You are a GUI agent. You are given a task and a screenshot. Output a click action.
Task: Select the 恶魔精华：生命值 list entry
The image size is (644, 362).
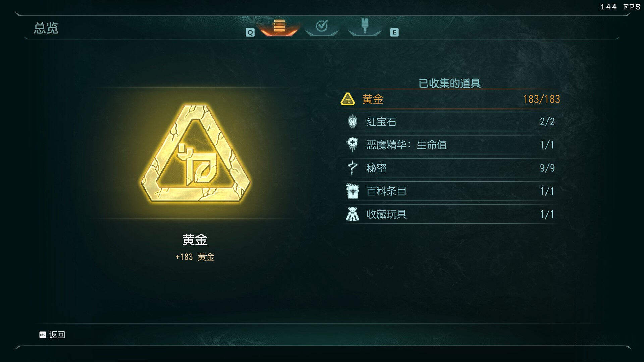pos(450,145)
